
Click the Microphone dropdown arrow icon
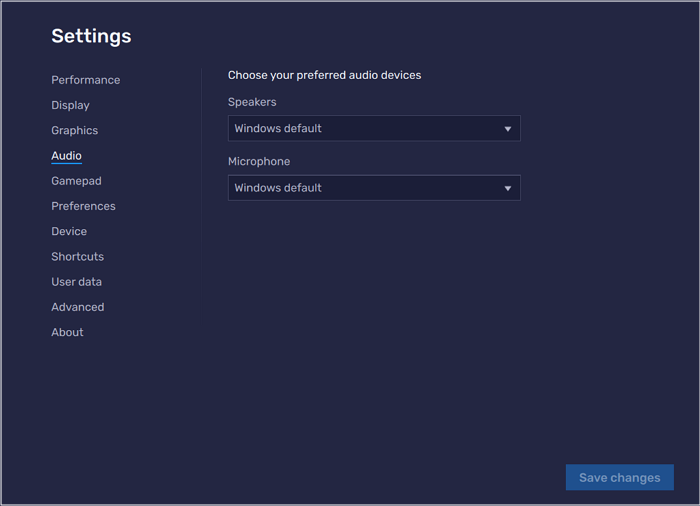(507, 188)
